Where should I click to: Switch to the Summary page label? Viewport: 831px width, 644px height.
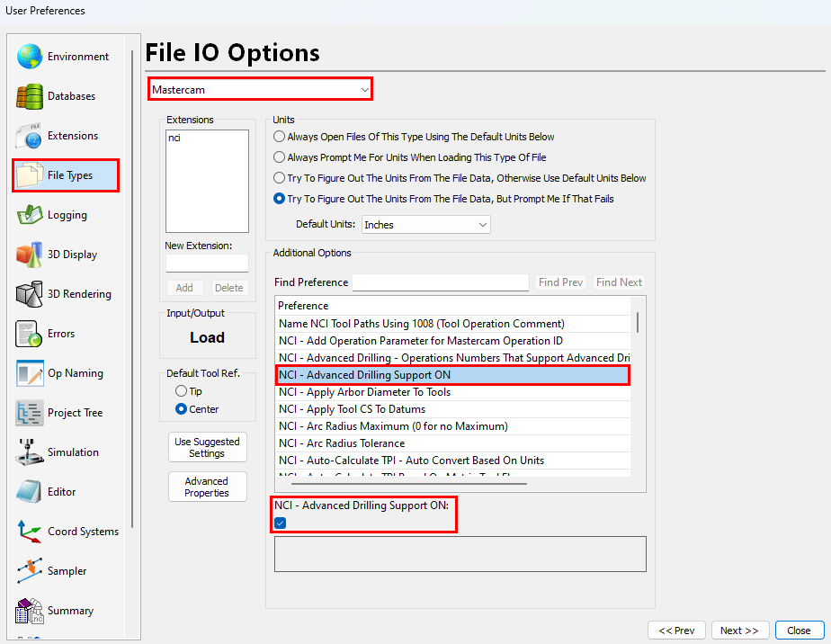70,611
